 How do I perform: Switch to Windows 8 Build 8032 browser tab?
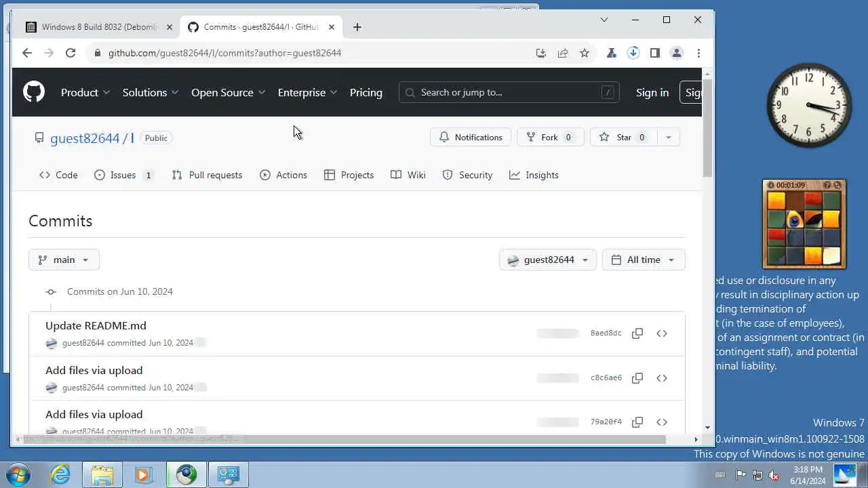pyautogui.click(x=98, y=27)
